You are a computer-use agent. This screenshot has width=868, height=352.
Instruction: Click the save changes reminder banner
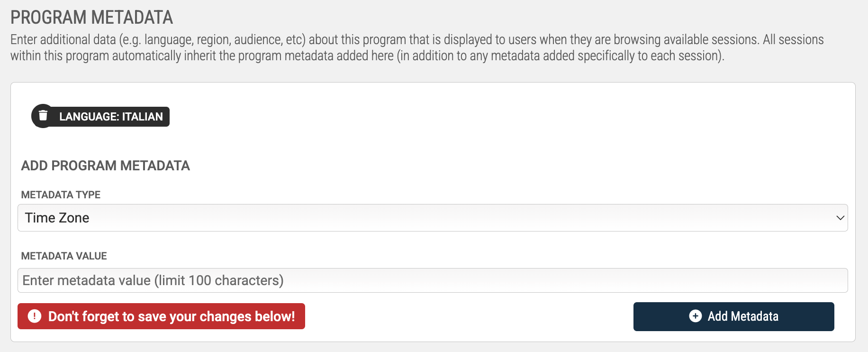click(x=161, y=316)
